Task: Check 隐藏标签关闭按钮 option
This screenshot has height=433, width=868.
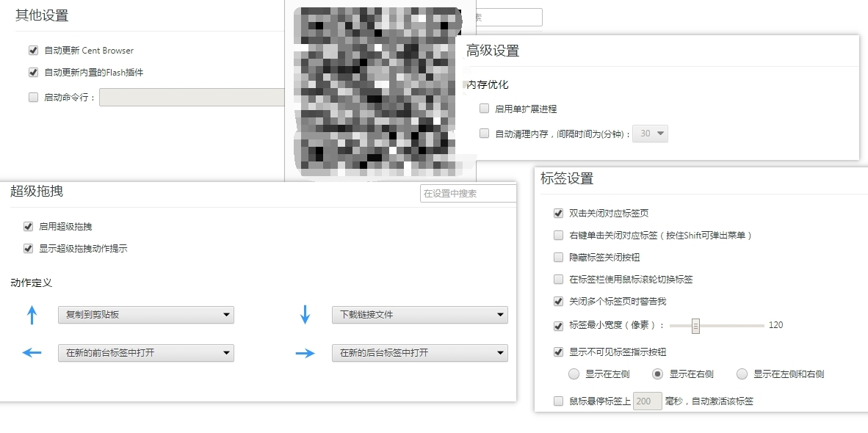Action: (559, 257)
